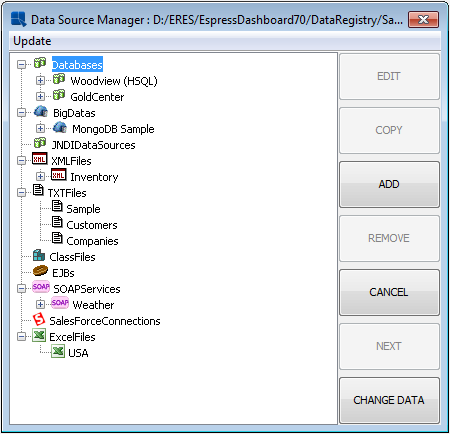Click the Databases node icon
This screenshot has height=434, width=450.
click(40, 63)
